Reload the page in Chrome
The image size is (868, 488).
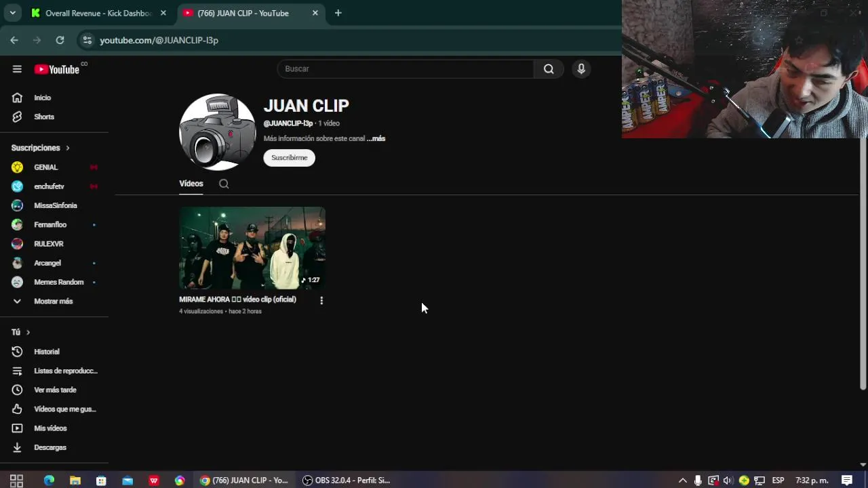60,40
